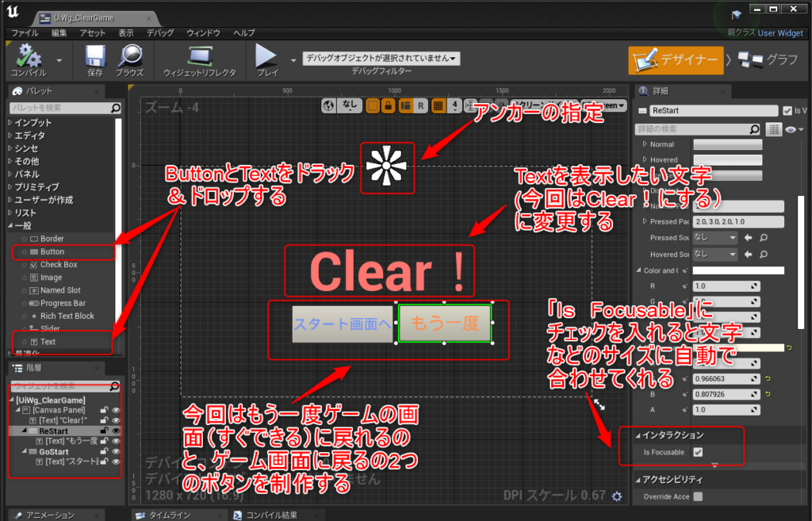Image resolution: width=812 pixels, height=521 pixels.
Task: Open the ファイル (File) menu
Action: [25, 33]
